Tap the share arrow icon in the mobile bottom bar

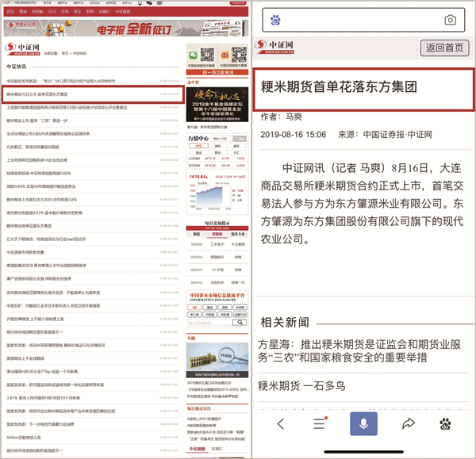point(409,423)
